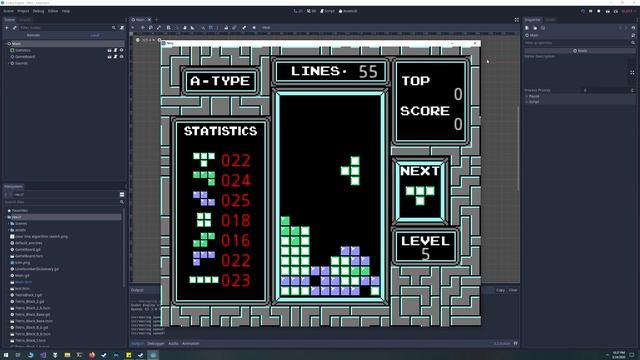640x360 pixels.
Task: Open script attached to Statistics node
Action: pos(116,50)
